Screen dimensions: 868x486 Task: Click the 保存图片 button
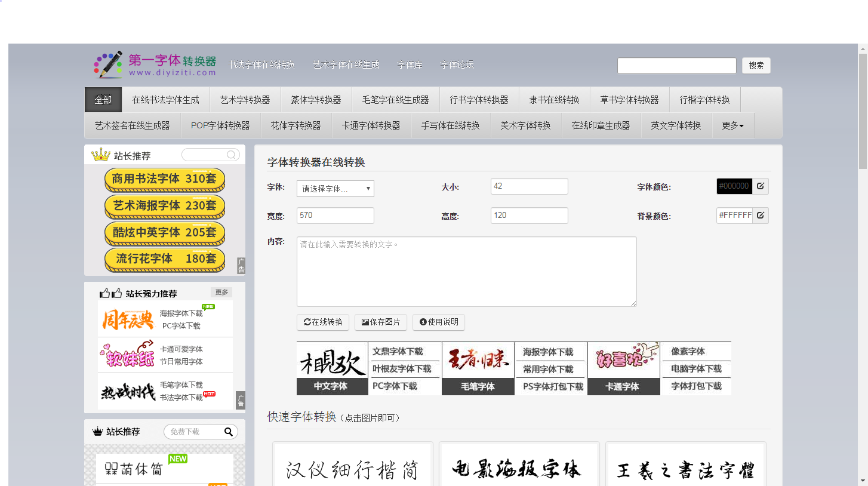[x=381, y=322]
